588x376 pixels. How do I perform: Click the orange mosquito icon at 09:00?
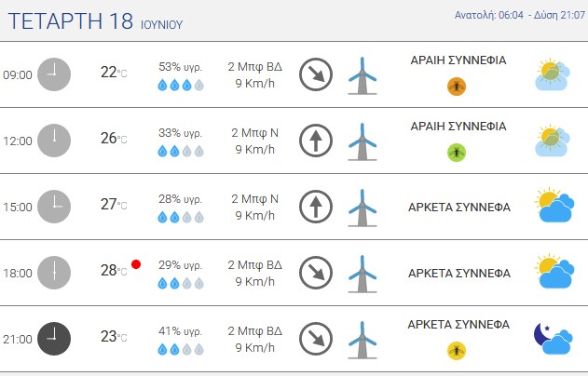pos(457,87)
